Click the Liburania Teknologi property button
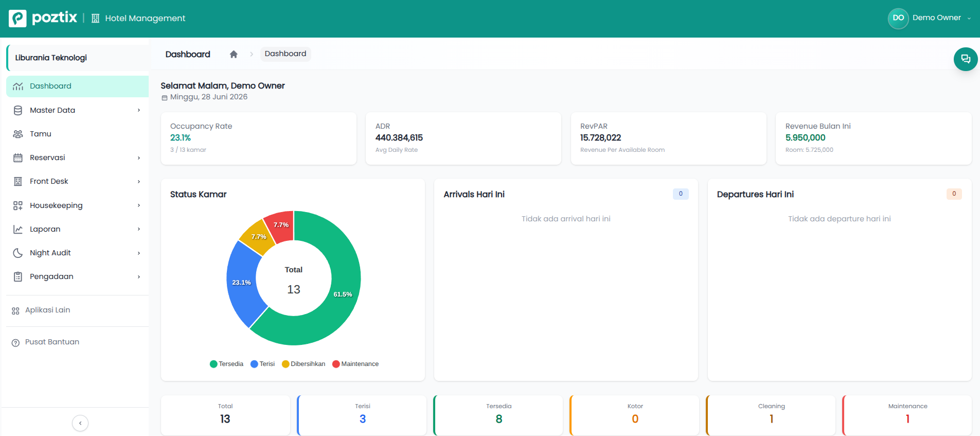 [x=77, y=58]
